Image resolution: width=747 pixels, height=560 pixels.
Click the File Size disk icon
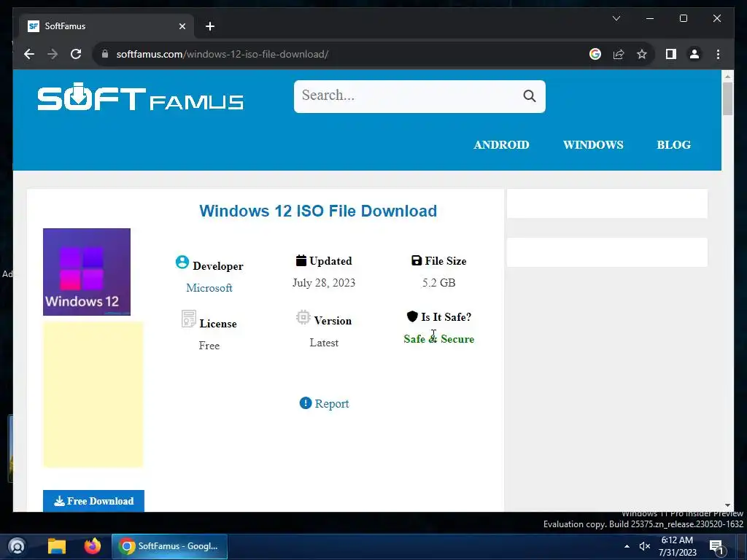417,260
